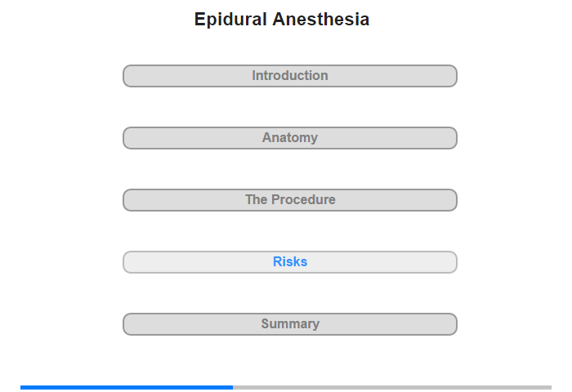Jump to where blue progress meets gray
Image resolution: width=572 pixels, height=392 pixels.
[x=233, y=387]
